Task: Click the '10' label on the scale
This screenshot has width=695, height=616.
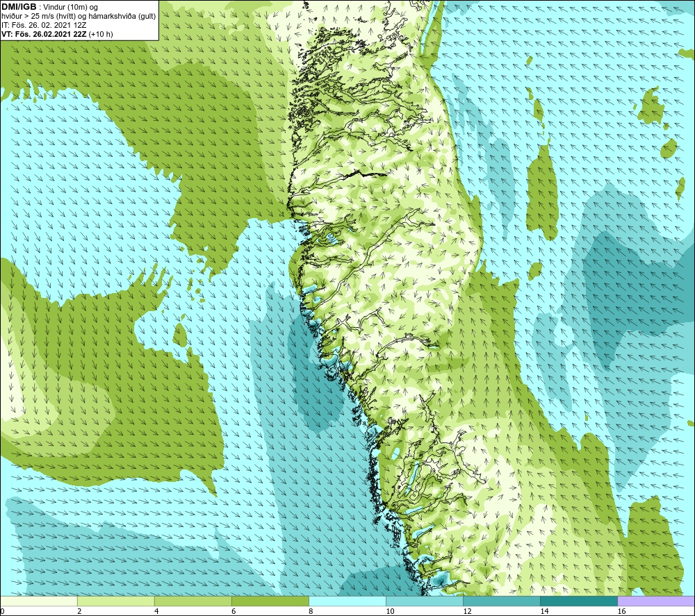Action: (x=390, y=611)
